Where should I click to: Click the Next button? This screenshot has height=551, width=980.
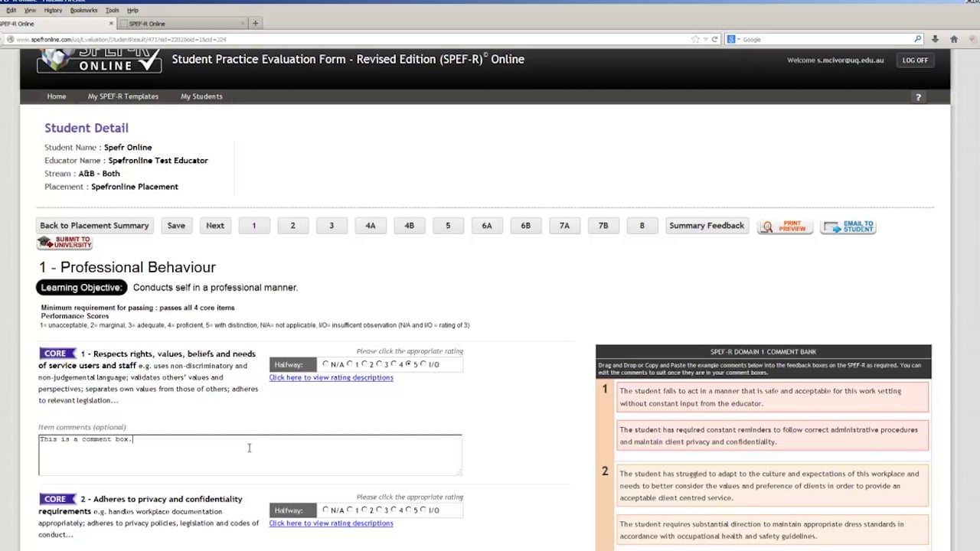click(215, 226)
